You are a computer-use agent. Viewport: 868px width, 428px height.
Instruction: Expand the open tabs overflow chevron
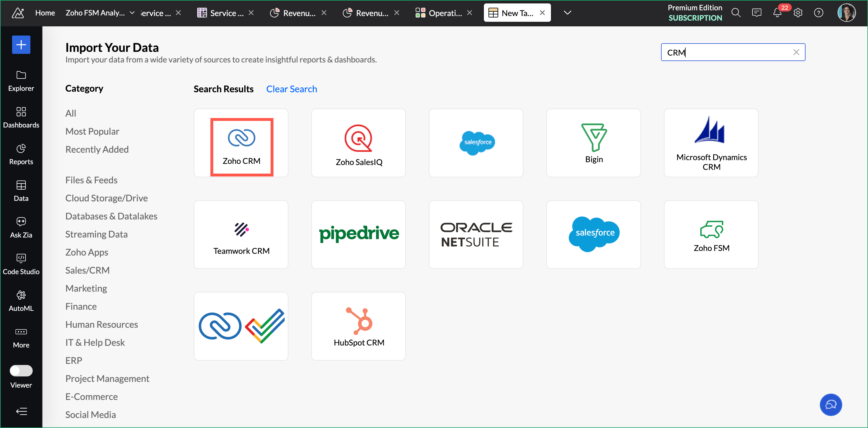coord(567,13)
